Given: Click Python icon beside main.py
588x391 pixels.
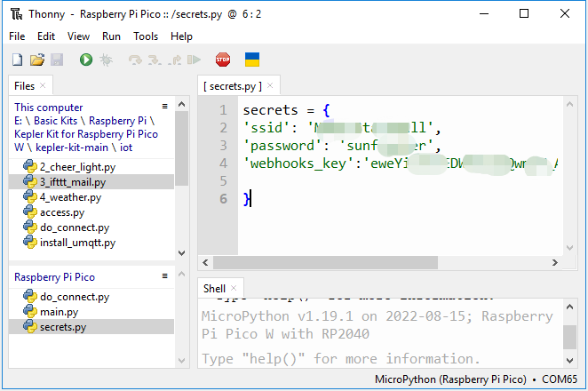Looking at the screenshot, I should coord(30,312).
